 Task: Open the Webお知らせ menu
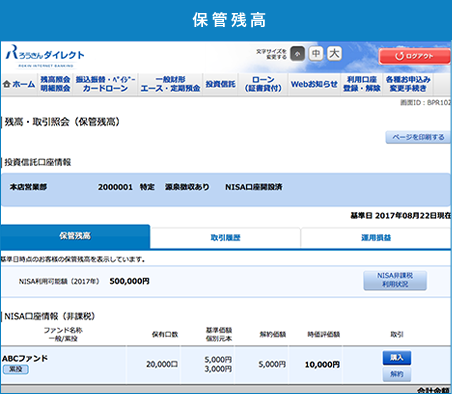coord(314,84)
